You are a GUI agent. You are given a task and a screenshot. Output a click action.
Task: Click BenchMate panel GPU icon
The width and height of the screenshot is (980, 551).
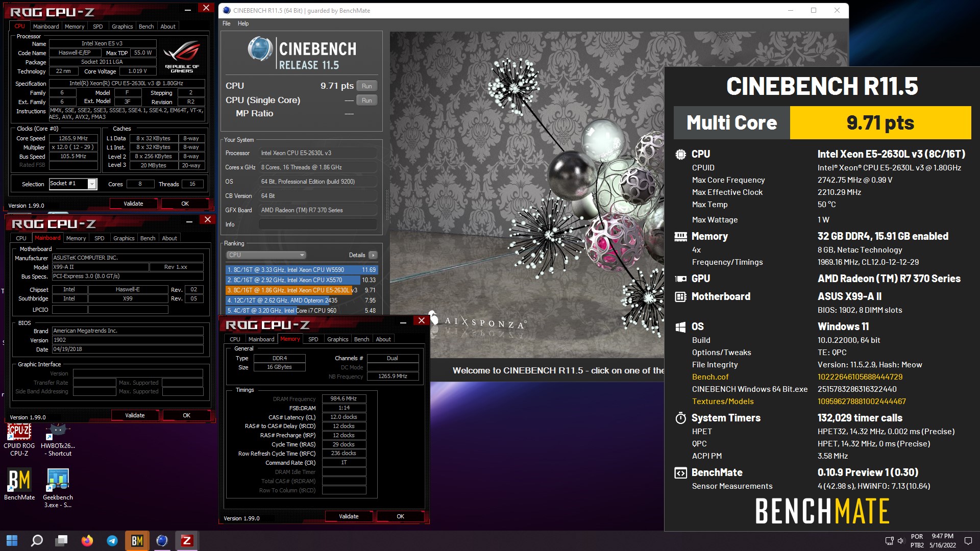point(680,279)
